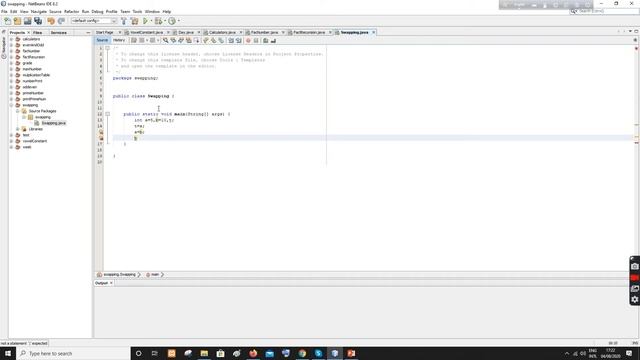
Task: Switch to the Calculators.java tab
Action: (x=222, y=32)
